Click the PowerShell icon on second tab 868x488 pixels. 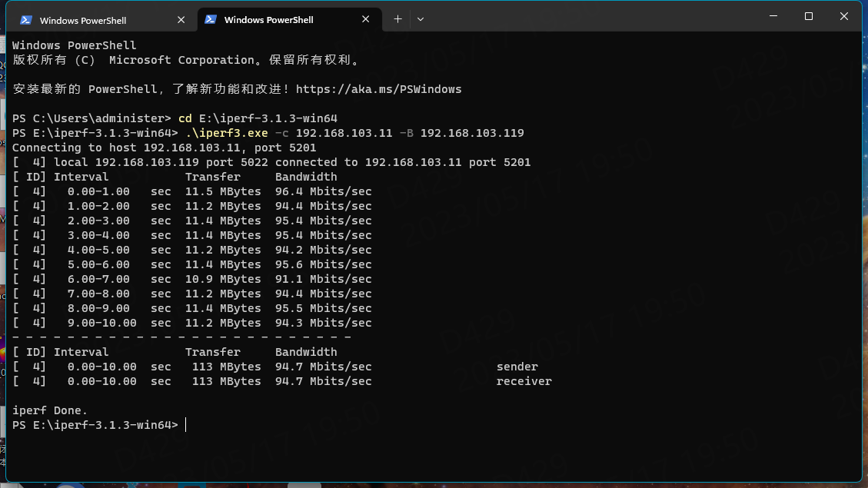210,19
